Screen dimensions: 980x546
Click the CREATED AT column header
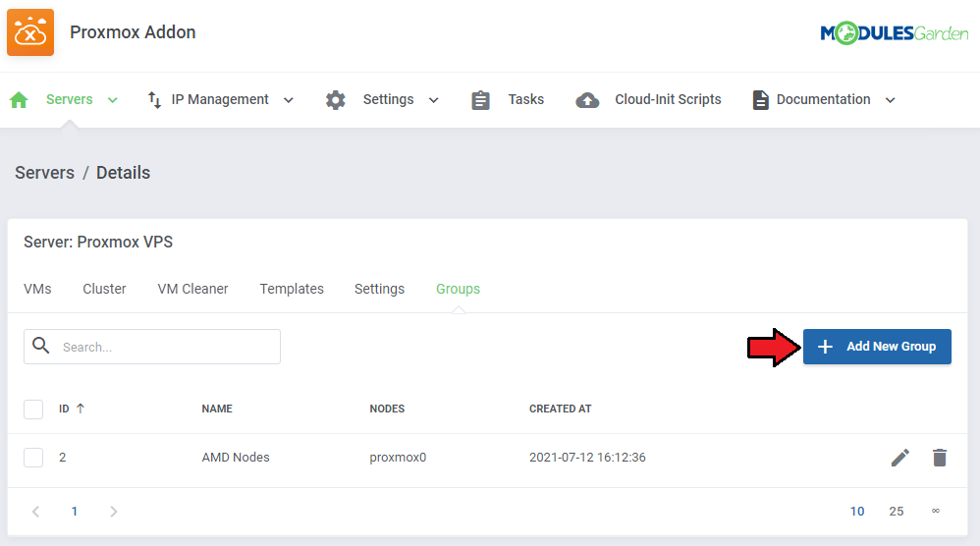pos(560,409)
